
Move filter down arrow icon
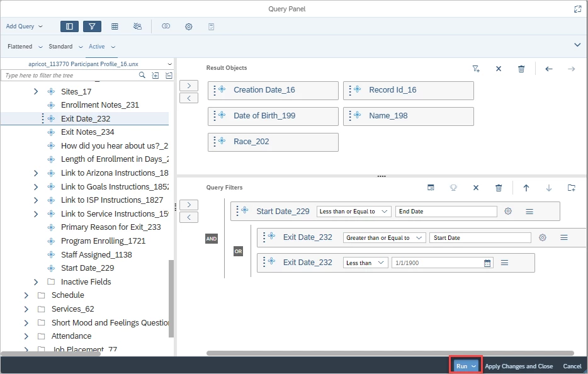[x=548, y=188]
